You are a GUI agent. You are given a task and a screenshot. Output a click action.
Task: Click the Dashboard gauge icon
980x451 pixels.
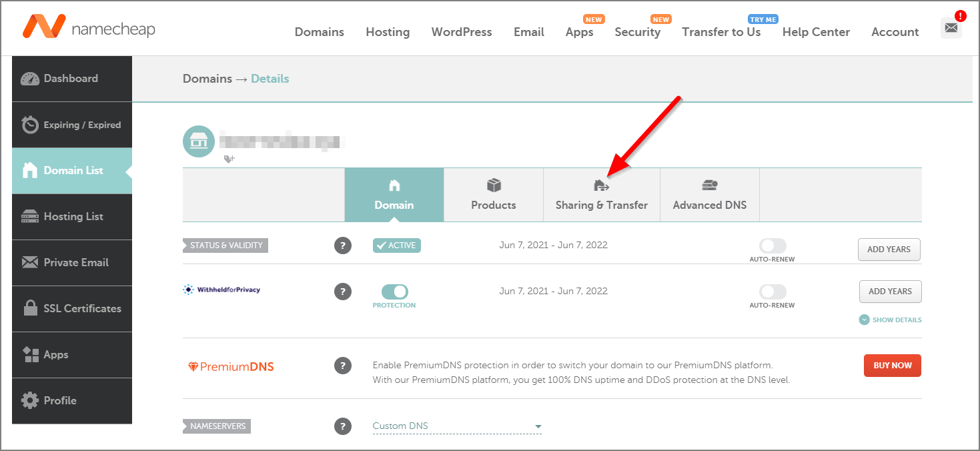tap(30, 79)
